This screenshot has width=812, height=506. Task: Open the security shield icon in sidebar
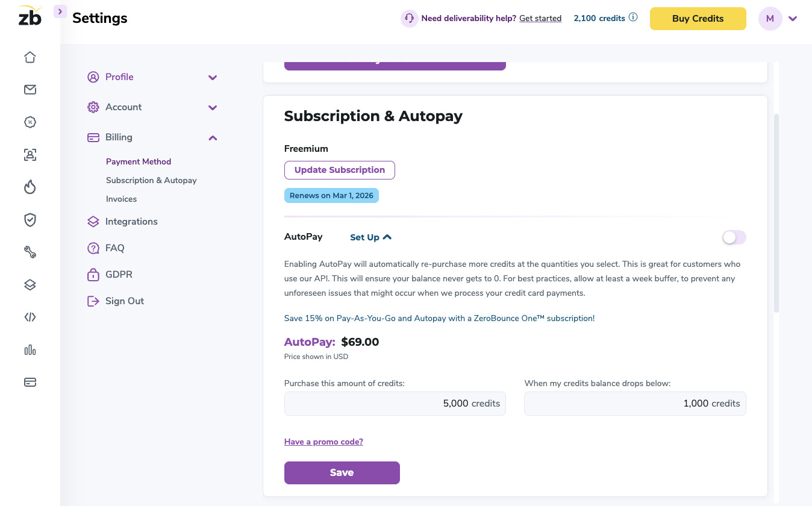pyautogui.click(x=30, y=220)
